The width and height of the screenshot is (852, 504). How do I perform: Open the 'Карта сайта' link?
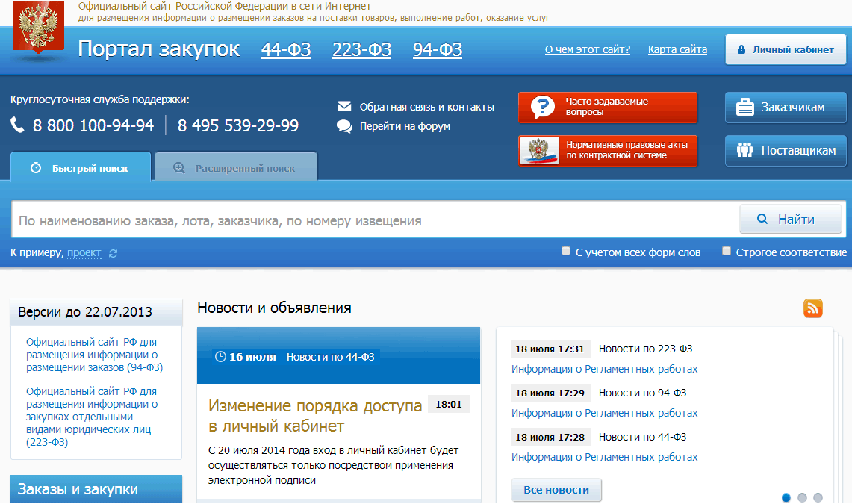677,50
